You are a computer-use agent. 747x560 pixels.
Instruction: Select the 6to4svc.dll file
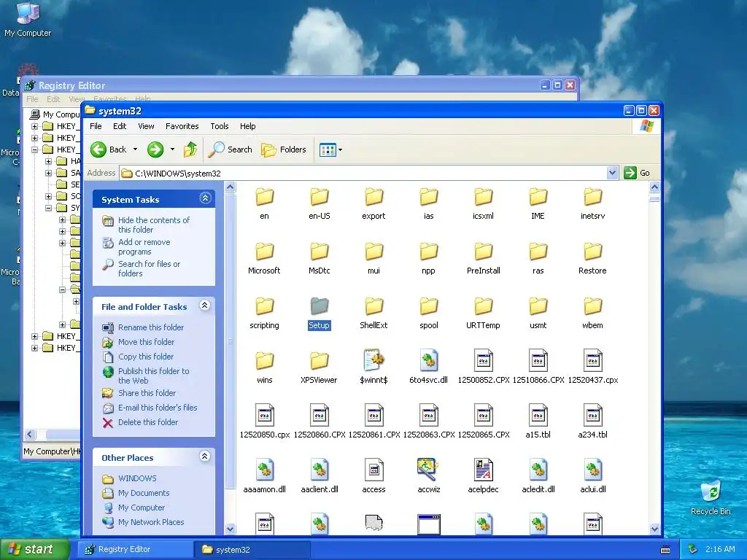(428, 367)
